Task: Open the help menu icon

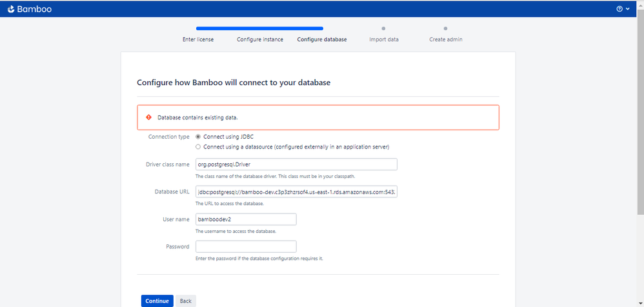Action: pyautogui.click(x=619, y=9)
